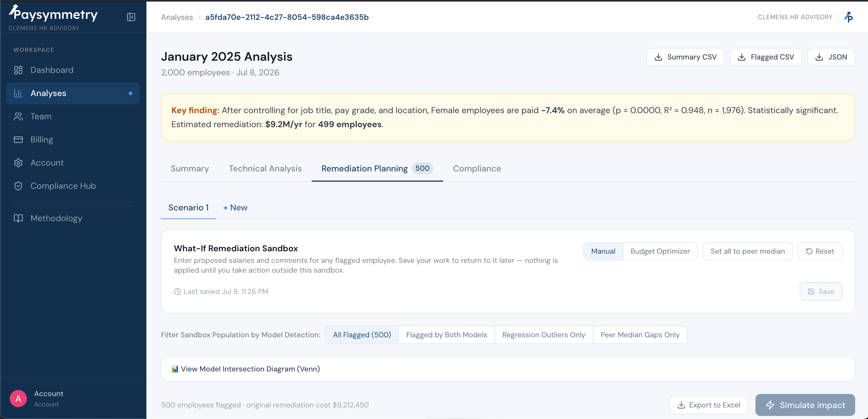
Task: Open the Compliance Hub
Action: pos(73,186)
